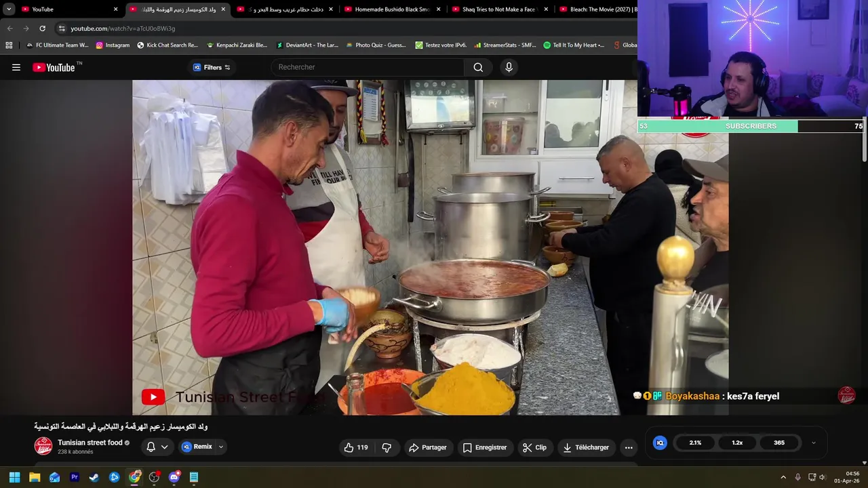Open the StreamerStats bookmark
Image resolution: width=868 pixels, height=488 pixels.
tap(505, 45)
